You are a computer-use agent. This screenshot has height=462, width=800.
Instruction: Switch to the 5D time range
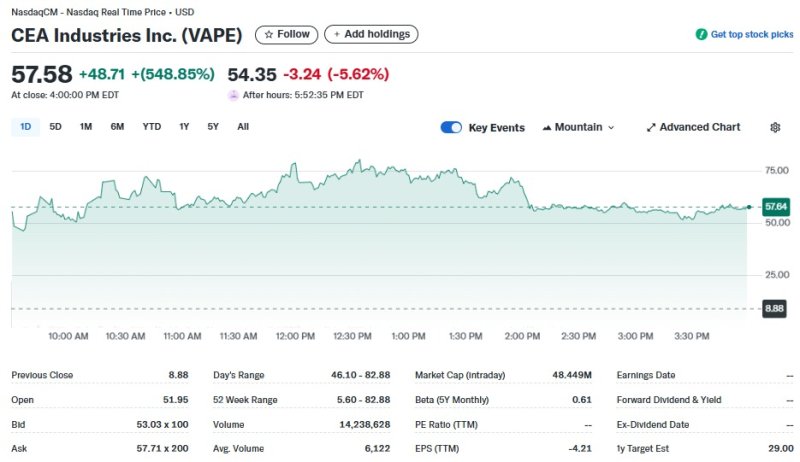point(56,127)
